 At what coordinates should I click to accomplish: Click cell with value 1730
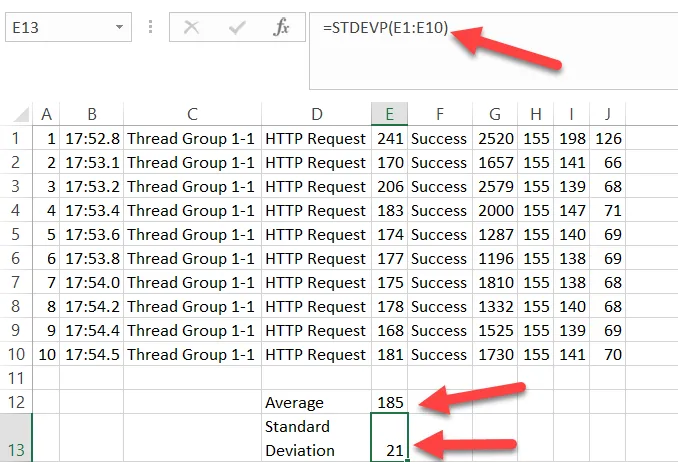pos(495,354)
